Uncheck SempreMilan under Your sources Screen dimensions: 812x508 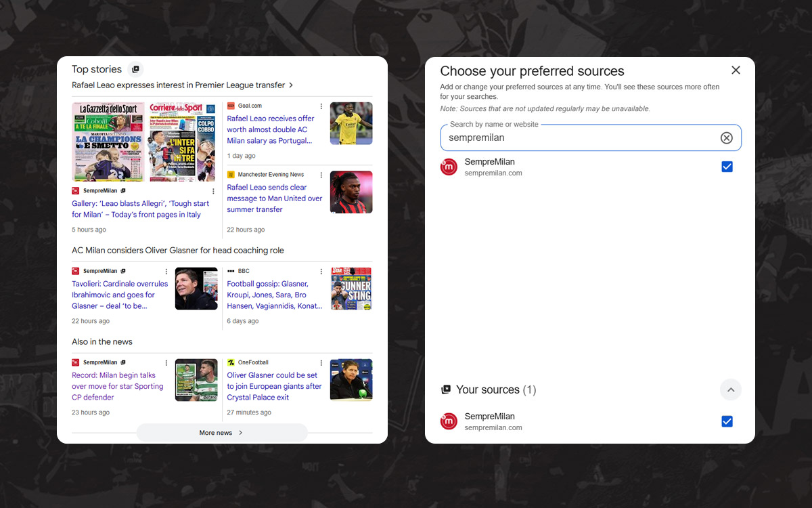(727, 421)
